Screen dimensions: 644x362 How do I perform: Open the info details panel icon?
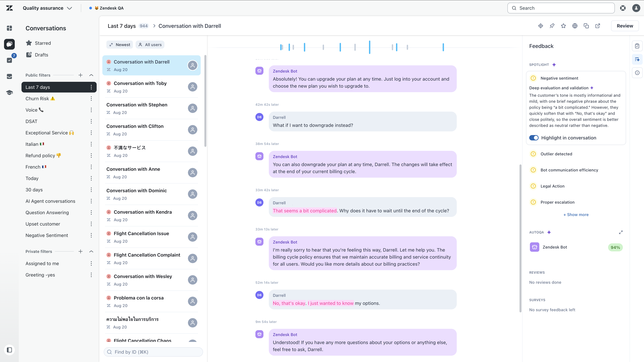637,73
